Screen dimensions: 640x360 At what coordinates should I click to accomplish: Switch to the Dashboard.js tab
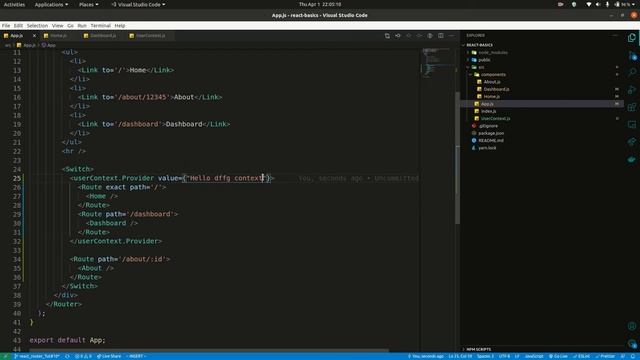pos(103,36)
